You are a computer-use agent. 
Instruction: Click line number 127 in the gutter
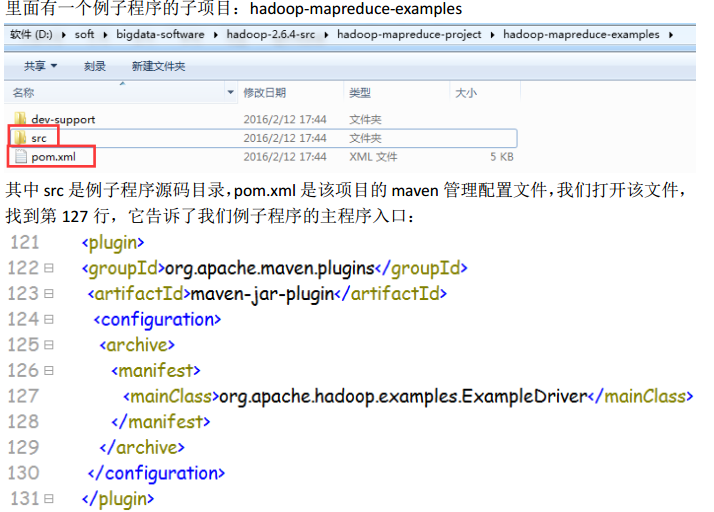[23, 396]
